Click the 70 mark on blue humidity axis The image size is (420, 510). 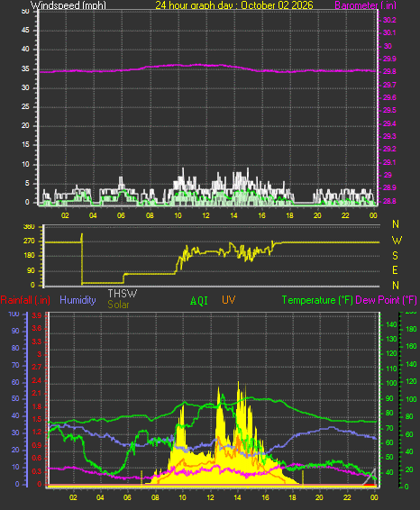coord(15,365)
